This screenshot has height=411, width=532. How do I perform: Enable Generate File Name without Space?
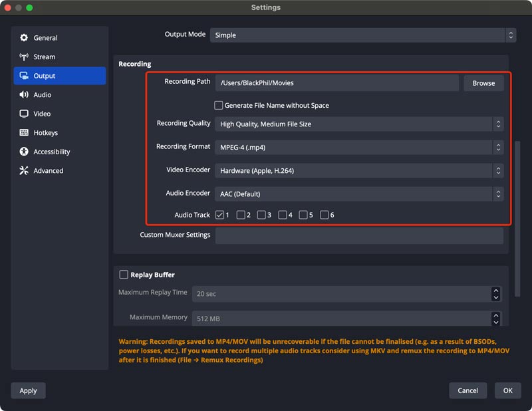click(x=219, y=105)
